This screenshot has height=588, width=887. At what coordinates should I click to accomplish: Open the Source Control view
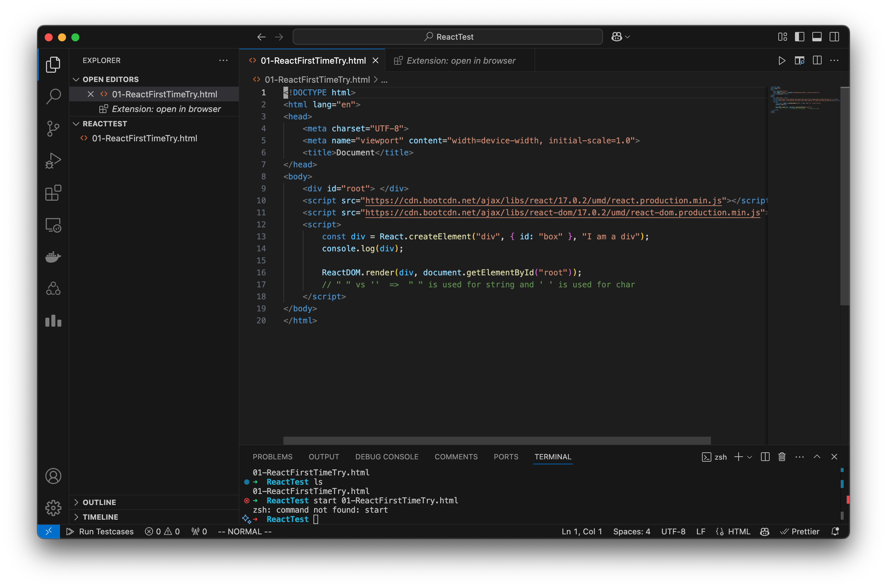(53, 128)
